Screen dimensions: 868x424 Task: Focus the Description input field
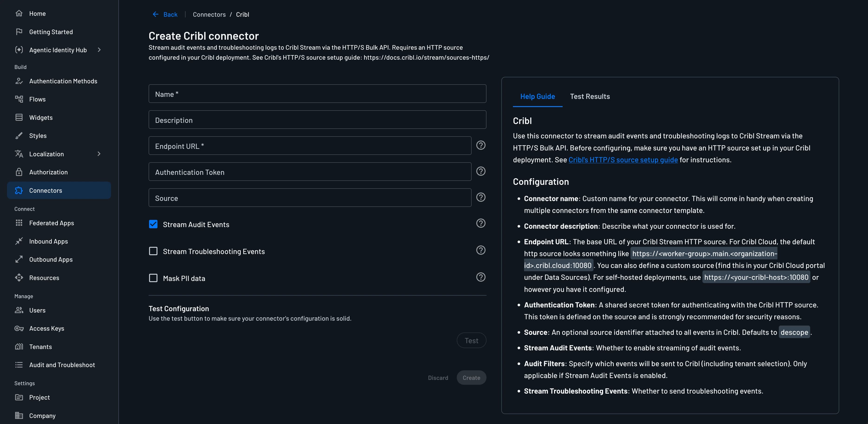coord(317,120)
